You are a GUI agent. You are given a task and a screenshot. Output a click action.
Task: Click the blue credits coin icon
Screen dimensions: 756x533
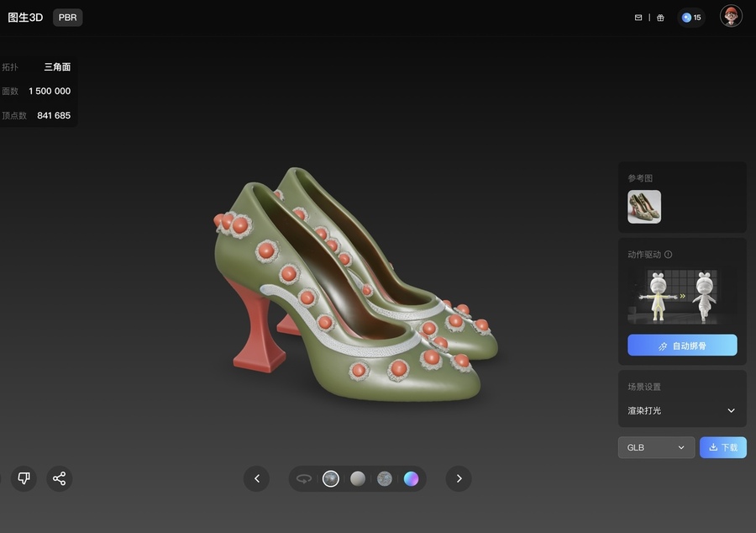pyautogui.click(x=686, y=18)
